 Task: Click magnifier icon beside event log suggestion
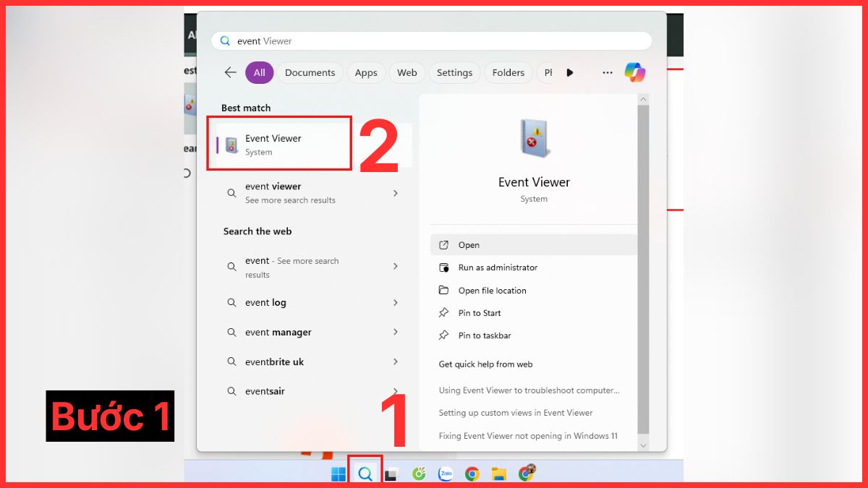click(231, 302)
